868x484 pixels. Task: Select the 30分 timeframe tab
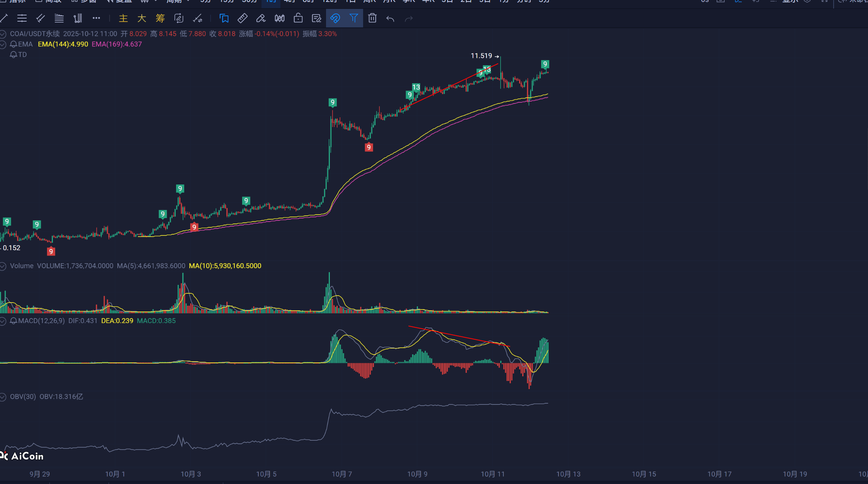point(249,2)
